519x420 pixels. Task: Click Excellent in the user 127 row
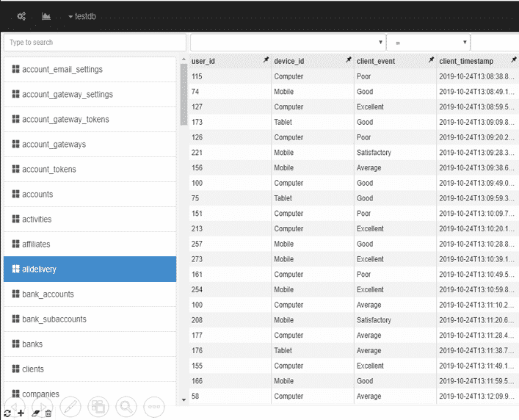point(370,107)
